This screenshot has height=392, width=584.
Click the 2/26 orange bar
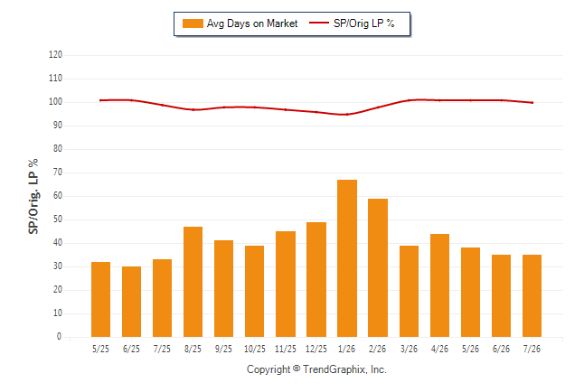click(378, 267)
